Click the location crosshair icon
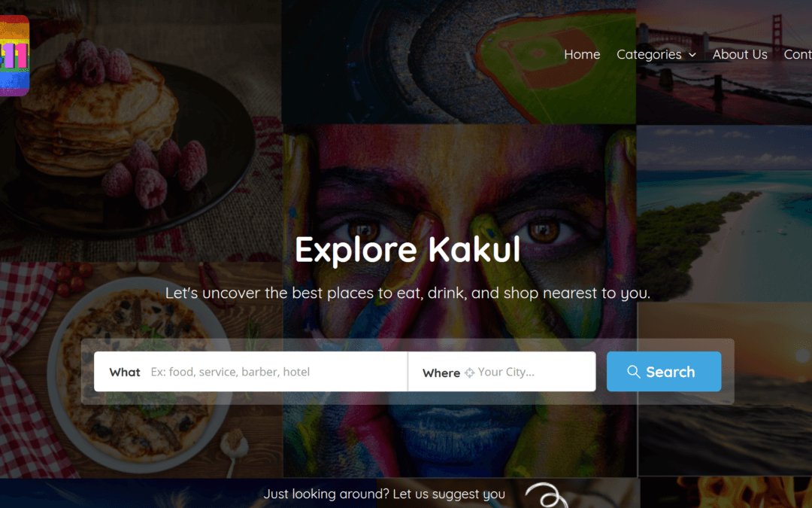 pos(469,373)
